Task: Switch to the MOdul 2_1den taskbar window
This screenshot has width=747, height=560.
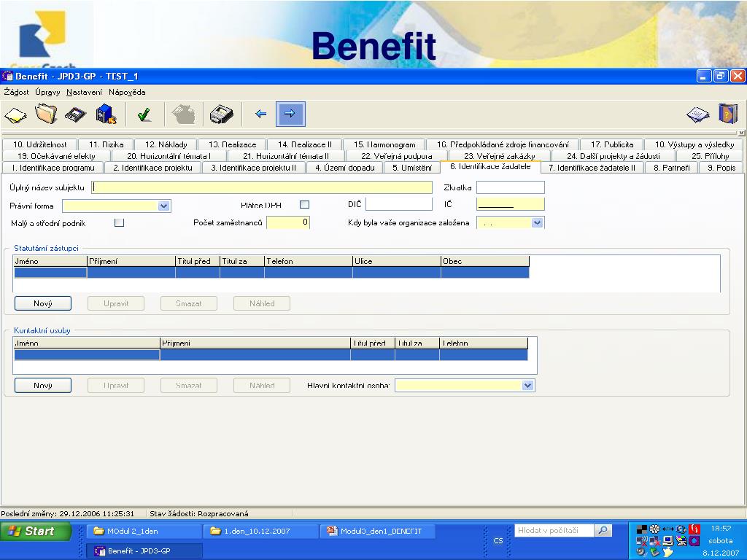Action: 144,531
